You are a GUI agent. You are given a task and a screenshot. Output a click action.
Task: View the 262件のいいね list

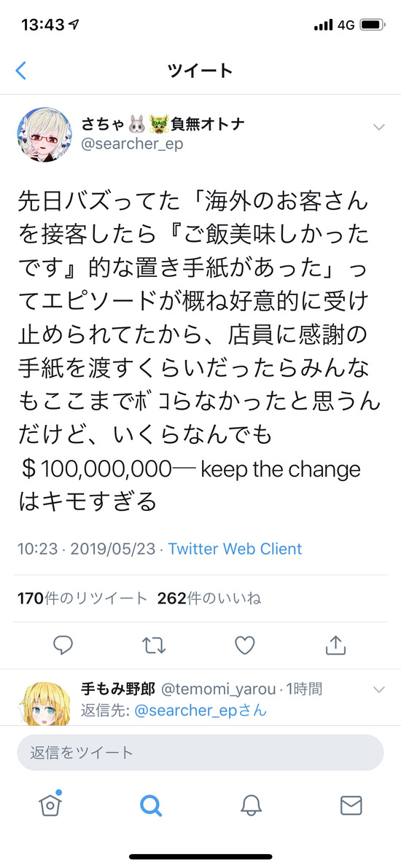209,598
